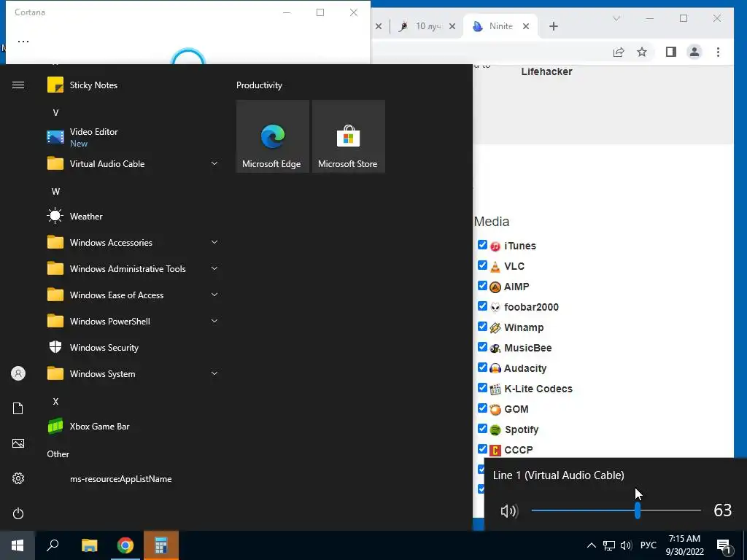The height and width of the screenshot is (560, 747).
Task: Click network icon in system tray
Action: (609, 545)
